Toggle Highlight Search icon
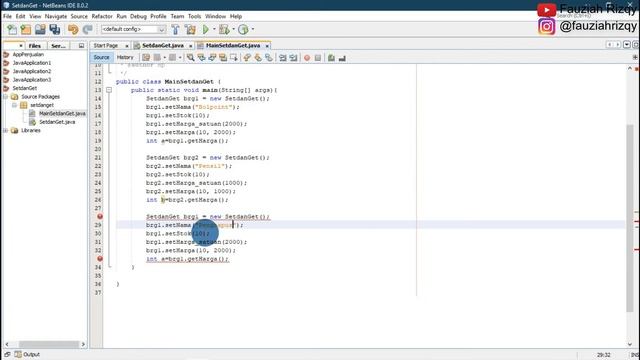640x360 pixels. [223, 58]
